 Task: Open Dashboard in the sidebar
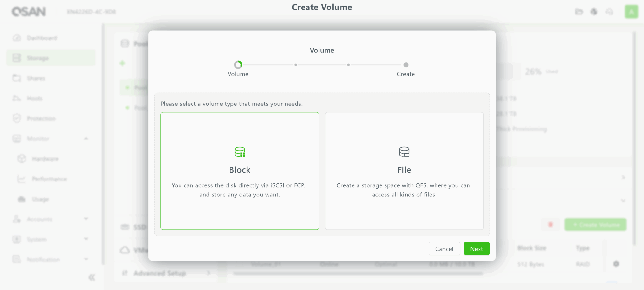tap(42, 38)
